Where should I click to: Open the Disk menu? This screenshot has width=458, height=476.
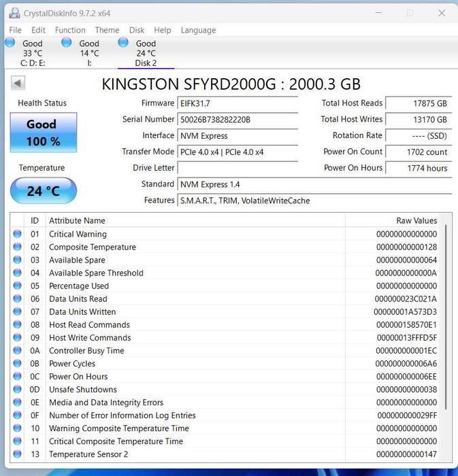pyautogui.click(x=137, y=30)
